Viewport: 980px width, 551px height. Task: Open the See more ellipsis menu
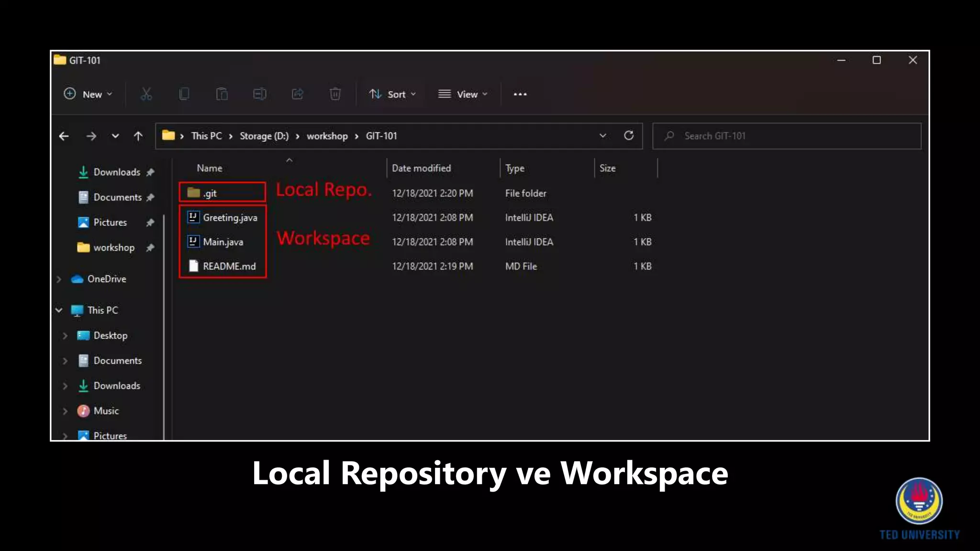pyautogui.click(x=520, y=94)
